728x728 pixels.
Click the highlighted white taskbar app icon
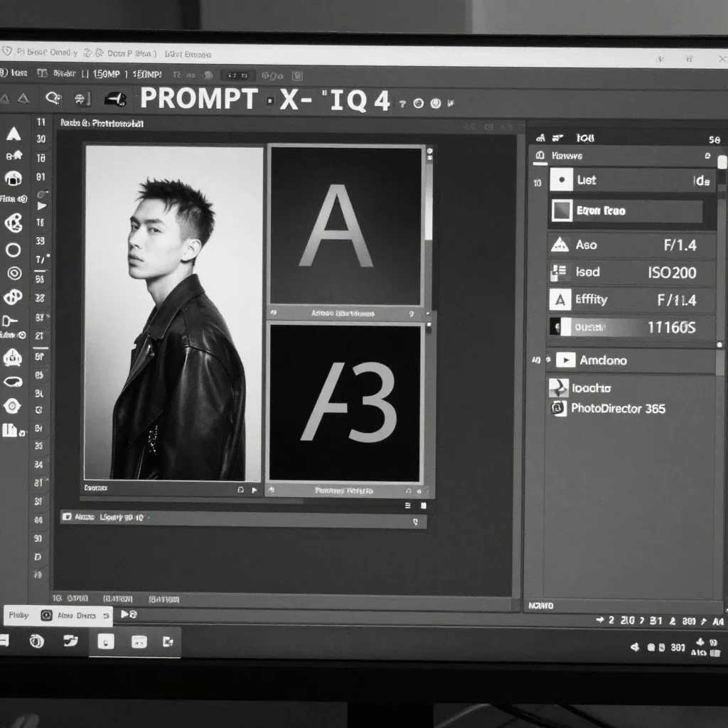[x=106, y=642]
